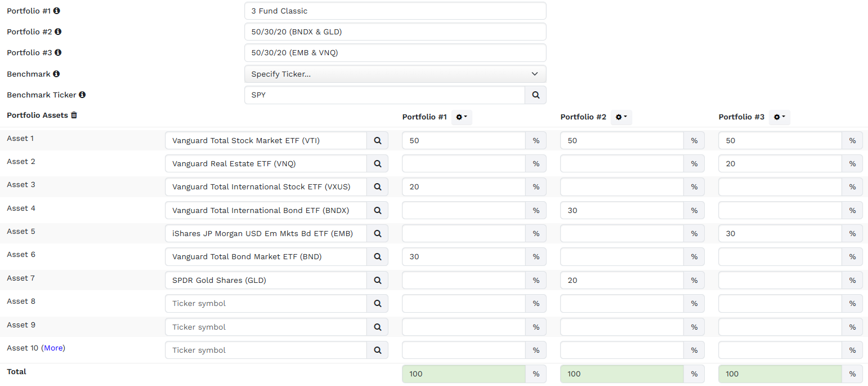Click search icon for Asset 6 BND
This screenshot has height=386, width=868.
[x=378, y=256]
